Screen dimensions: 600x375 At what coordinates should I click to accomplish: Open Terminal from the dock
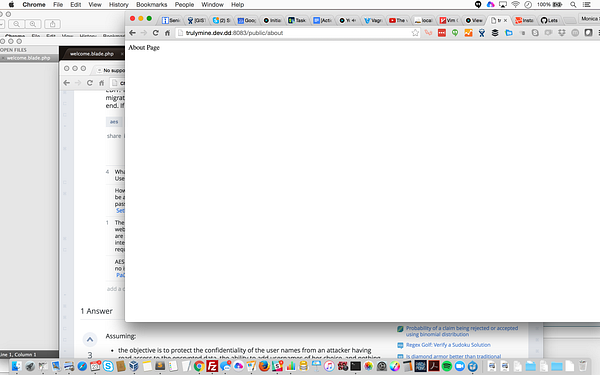click(355, 366)
